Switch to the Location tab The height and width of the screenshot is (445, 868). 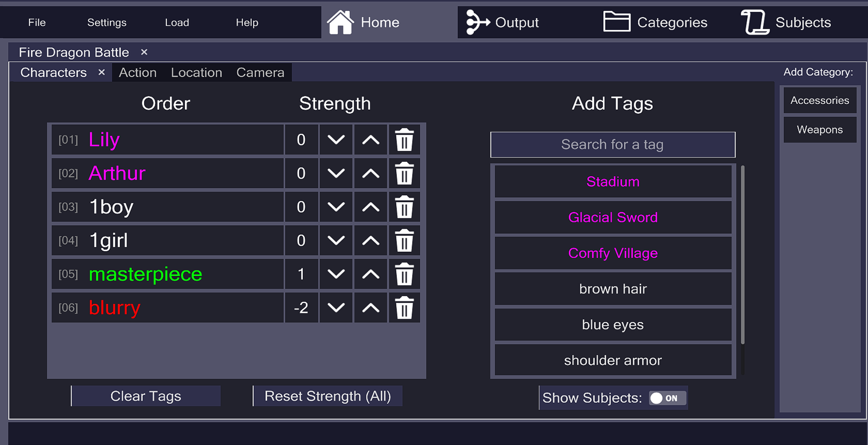(196, 73)
